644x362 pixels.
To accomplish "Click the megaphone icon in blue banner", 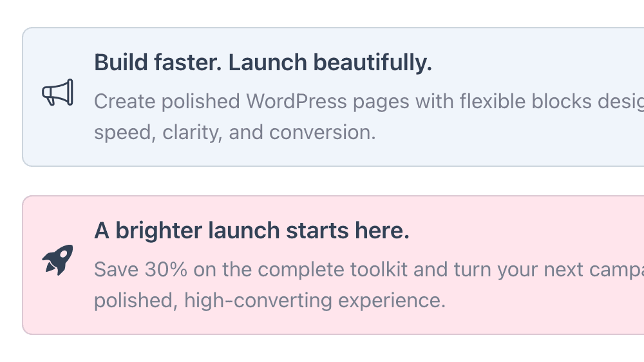I will [57, 93].
